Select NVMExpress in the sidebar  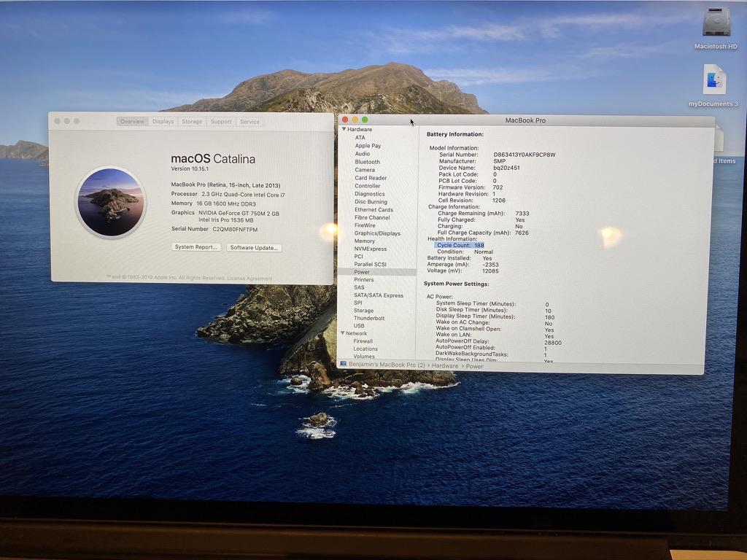click(x=370, y=249)
